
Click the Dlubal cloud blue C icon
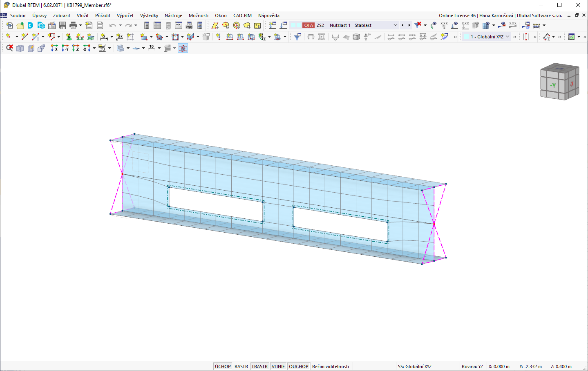(30, 25)
